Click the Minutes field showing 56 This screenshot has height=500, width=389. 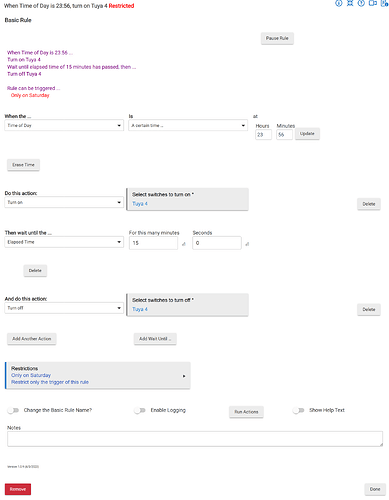click(x=284, y=135)
